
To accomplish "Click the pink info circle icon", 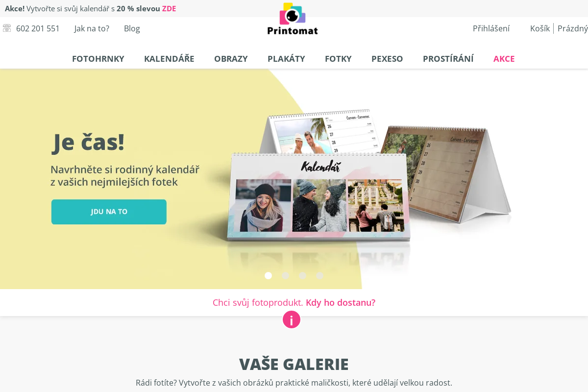I will (292, 319).
